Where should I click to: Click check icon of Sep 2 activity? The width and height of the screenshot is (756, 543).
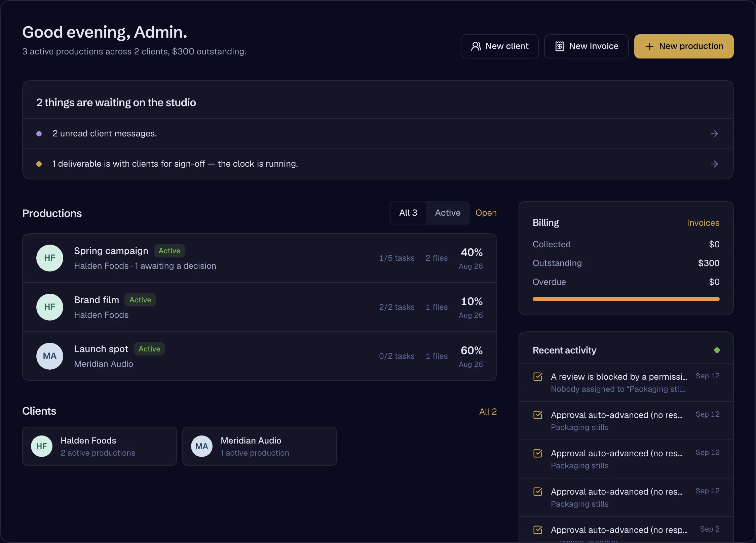coord(538,530)
